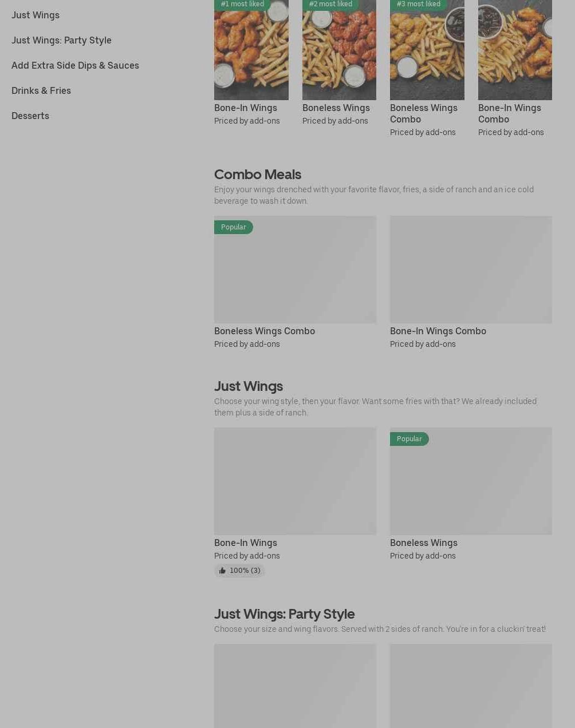The image size is (575, 728).
Task: Click the #2 most liked badge
Action: click(330, 5)
